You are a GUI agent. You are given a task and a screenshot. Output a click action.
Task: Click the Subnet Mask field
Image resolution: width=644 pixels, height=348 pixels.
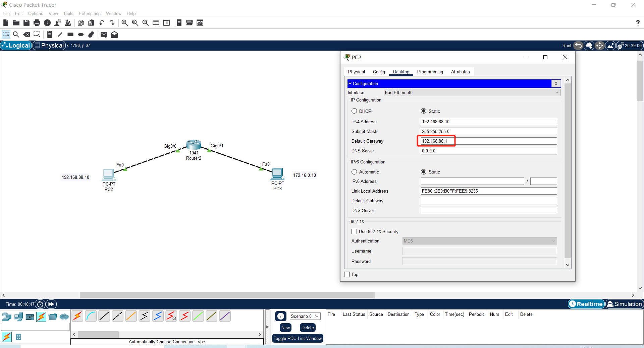[489, 131]
